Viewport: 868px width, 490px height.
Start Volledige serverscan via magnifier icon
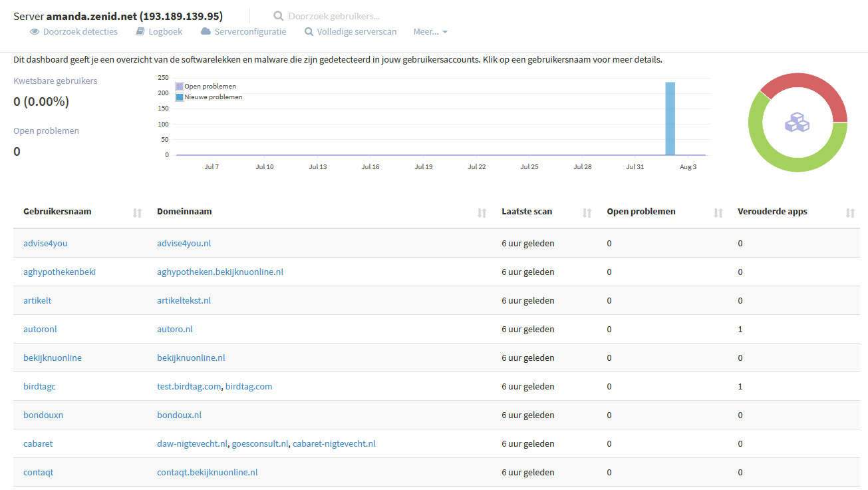click(309, 31)
